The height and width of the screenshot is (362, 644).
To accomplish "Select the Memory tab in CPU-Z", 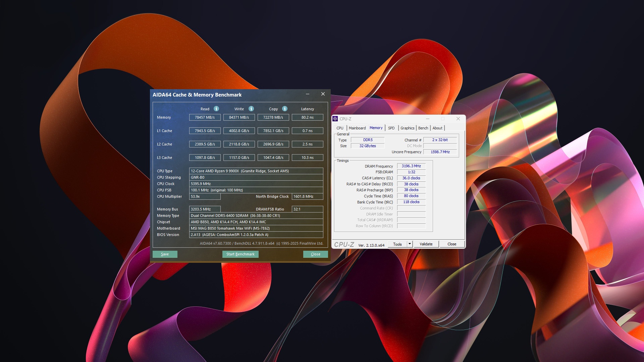I will (x=376, y=128).
